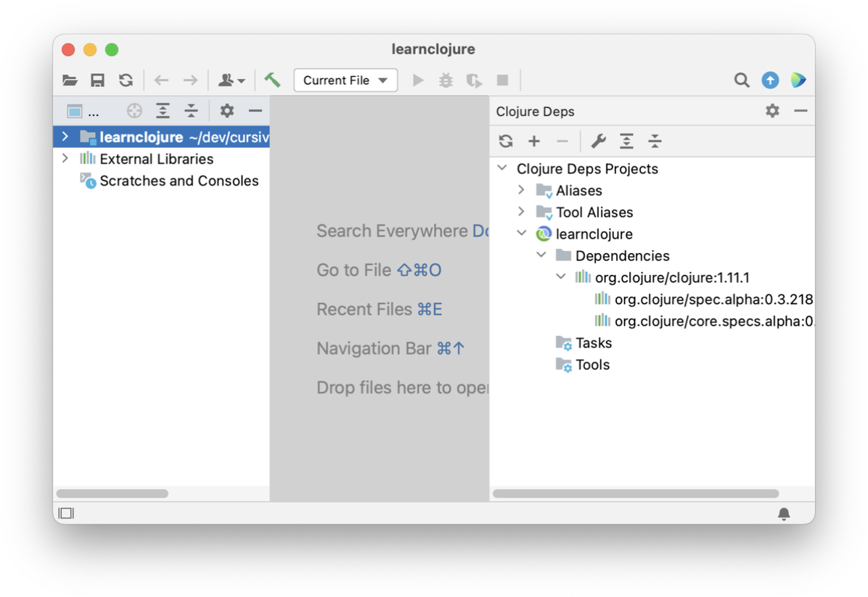
Task: Navigate back with the left arrow
Action: (x=161, y=81)
